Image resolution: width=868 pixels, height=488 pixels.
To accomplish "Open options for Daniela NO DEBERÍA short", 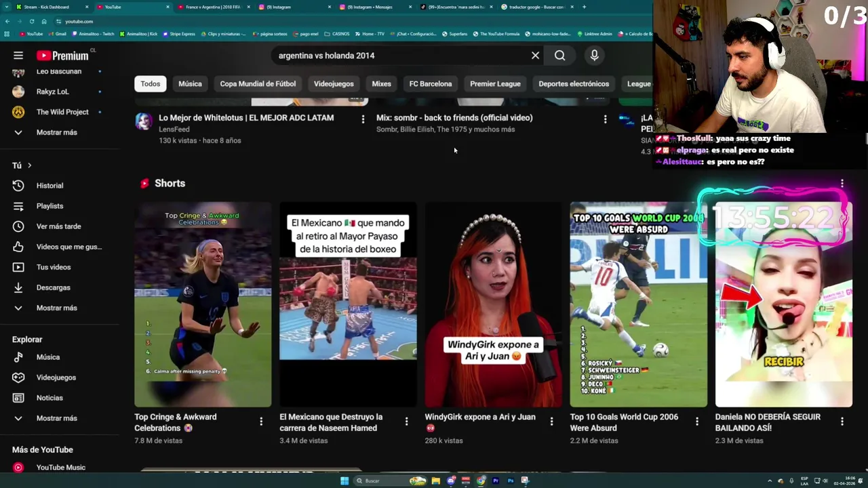I will [x=842, y=422].
